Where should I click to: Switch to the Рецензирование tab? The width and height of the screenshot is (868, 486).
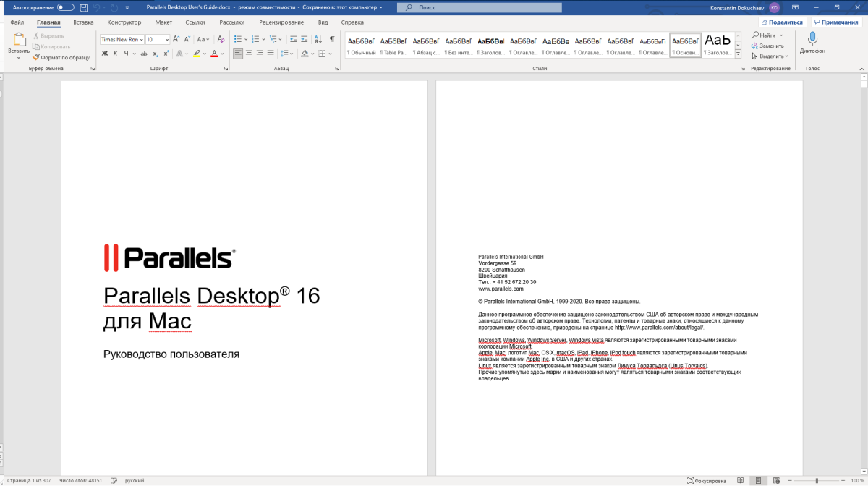pos(281,22)
